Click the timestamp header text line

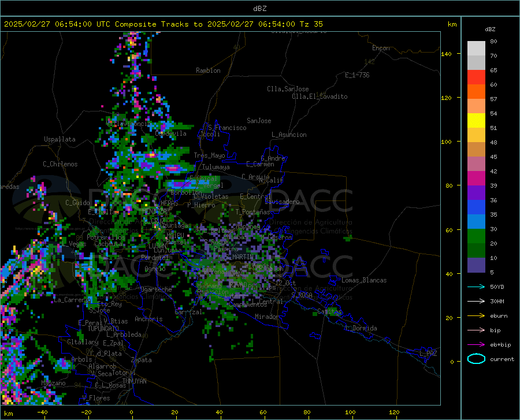tap(163, 24)
